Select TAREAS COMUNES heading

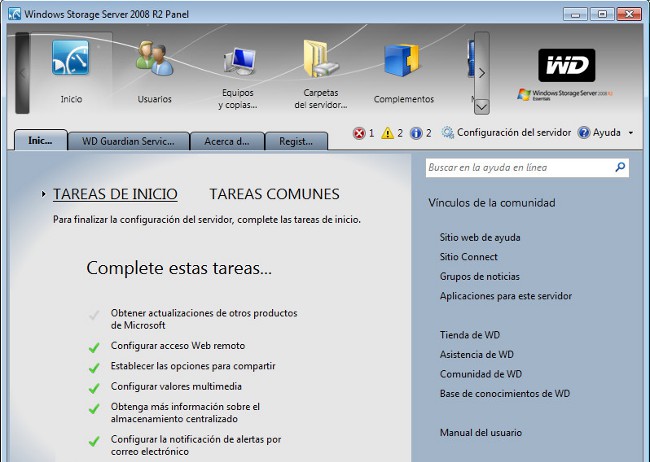click(274, 194)
